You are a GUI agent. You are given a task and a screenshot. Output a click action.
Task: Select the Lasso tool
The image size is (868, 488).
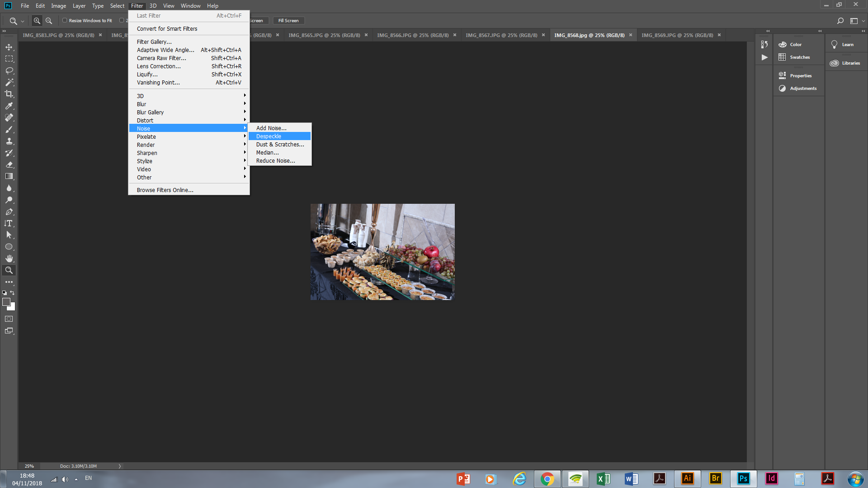point(9,70)
